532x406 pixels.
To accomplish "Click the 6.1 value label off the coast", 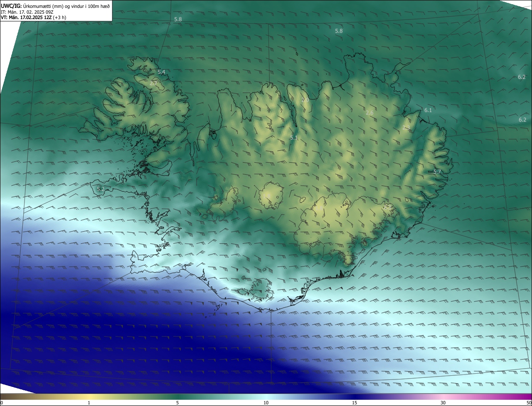I will click(x=428, y=110).
